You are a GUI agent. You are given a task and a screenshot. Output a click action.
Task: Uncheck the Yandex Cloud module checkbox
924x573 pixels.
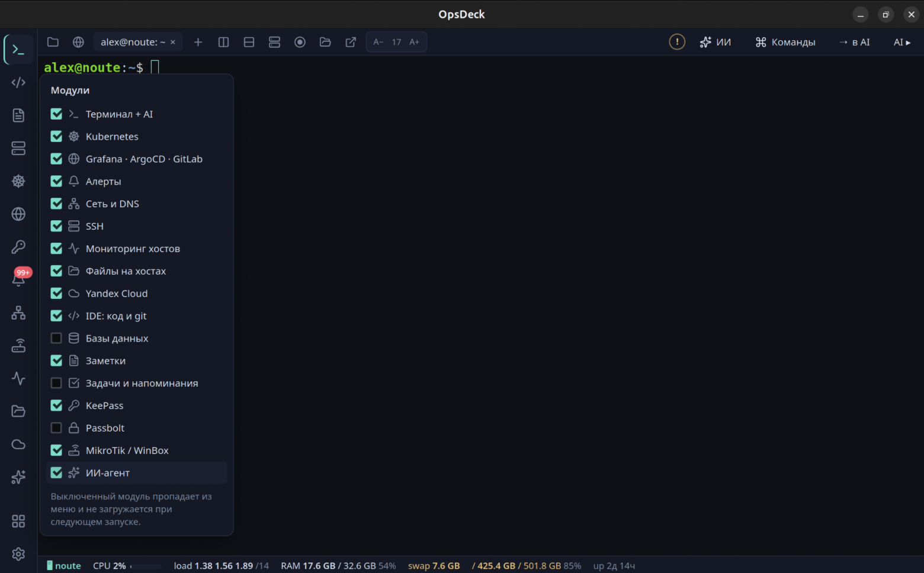click(56, 293)
